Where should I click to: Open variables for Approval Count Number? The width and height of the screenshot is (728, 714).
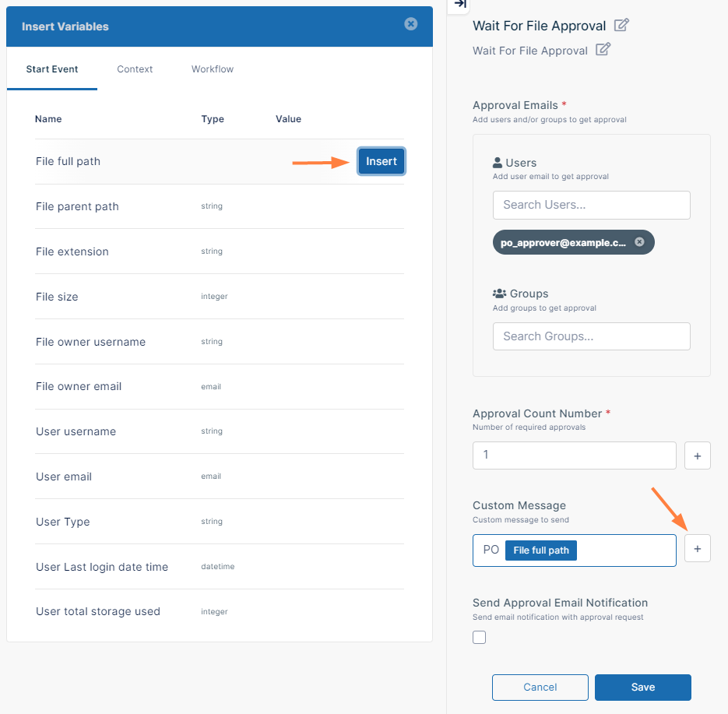697,455
